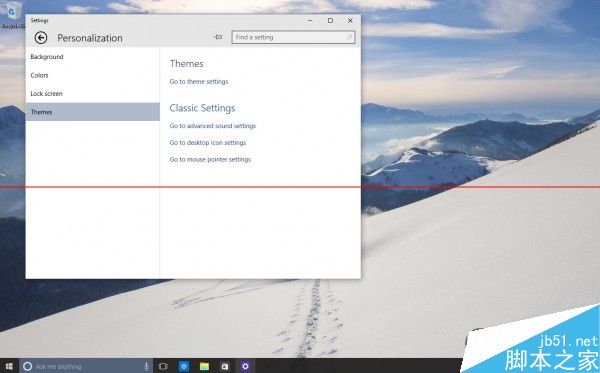Click the Personalization page title
Screen dimensions: 600x373
tap(90, 38)
